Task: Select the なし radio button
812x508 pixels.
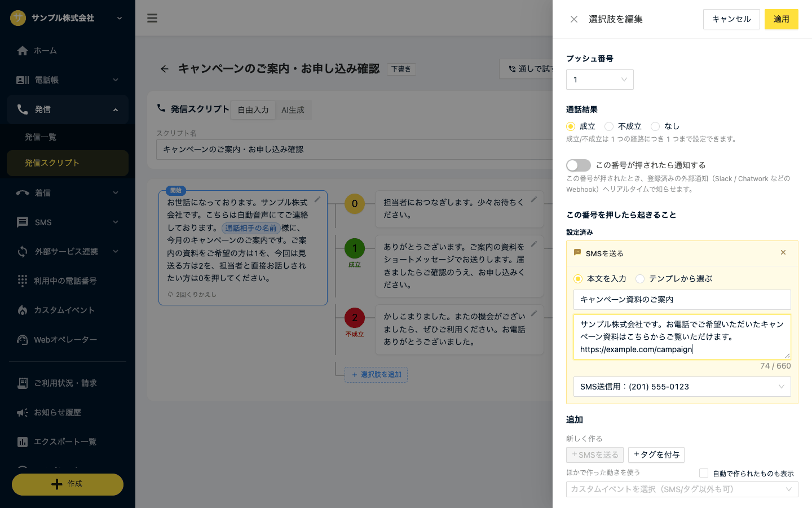Action: point(655,126)
